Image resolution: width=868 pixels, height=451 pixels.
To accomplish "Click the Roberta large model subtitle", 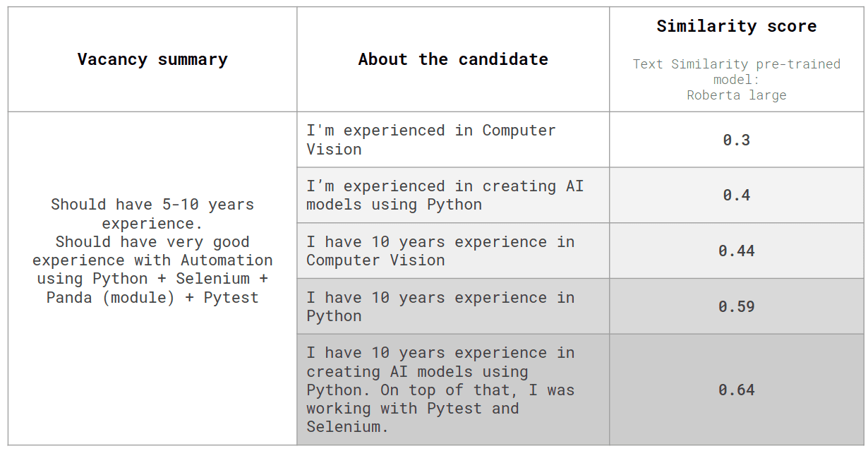I will [x=736, y=95].
